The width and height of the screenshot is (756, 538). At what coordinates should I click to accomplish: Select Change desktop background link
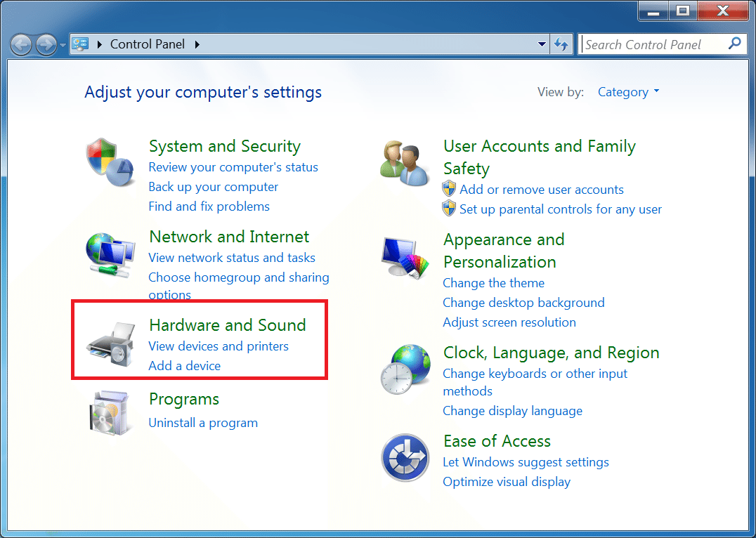523,303
